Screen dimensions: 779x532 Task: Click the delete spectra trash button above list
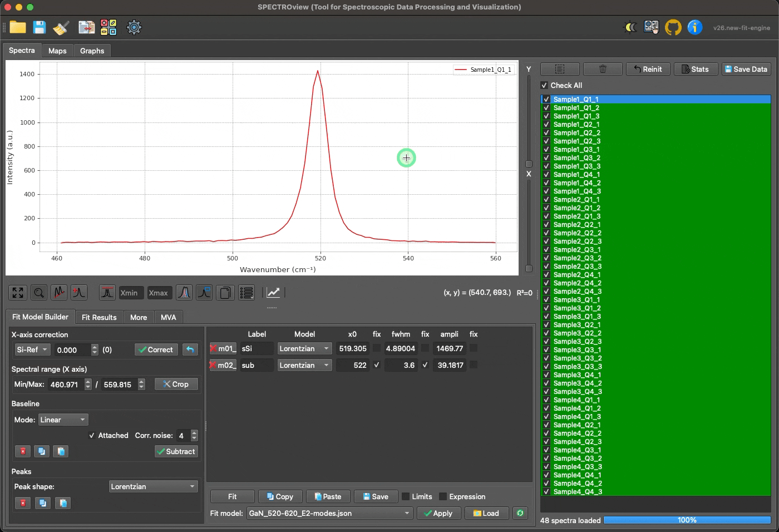click(x=603, y=69)
